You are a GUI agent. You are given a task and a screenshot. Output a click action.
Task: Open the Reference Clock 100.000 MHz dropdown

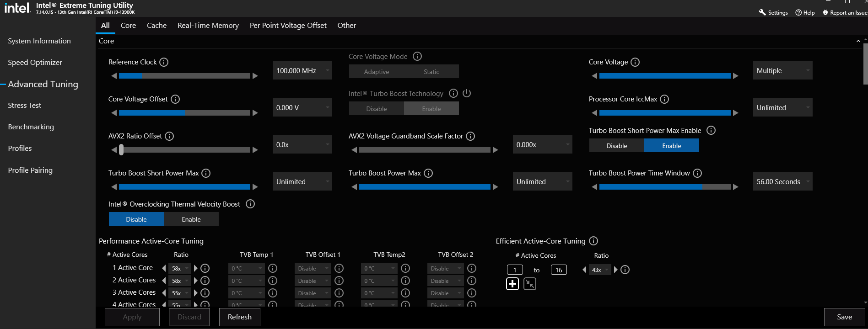click(302, 71)
